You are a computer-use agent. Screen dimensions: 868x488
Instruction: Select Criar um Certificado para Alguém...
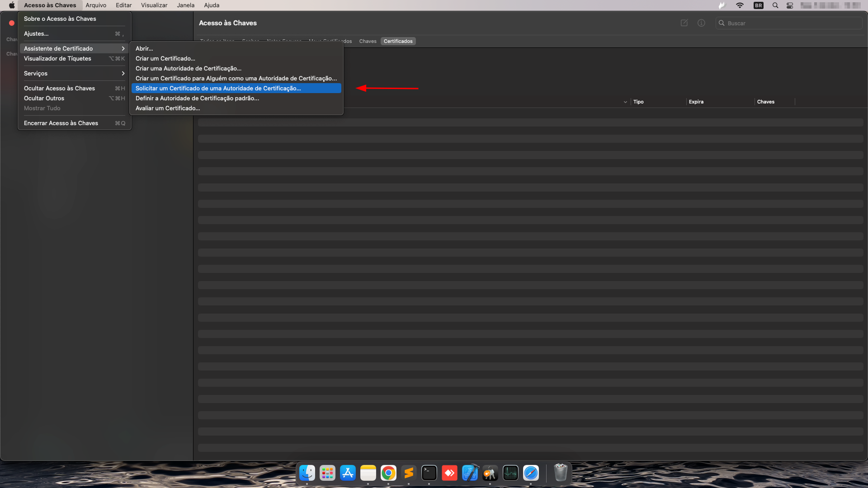tap(236, 78)
